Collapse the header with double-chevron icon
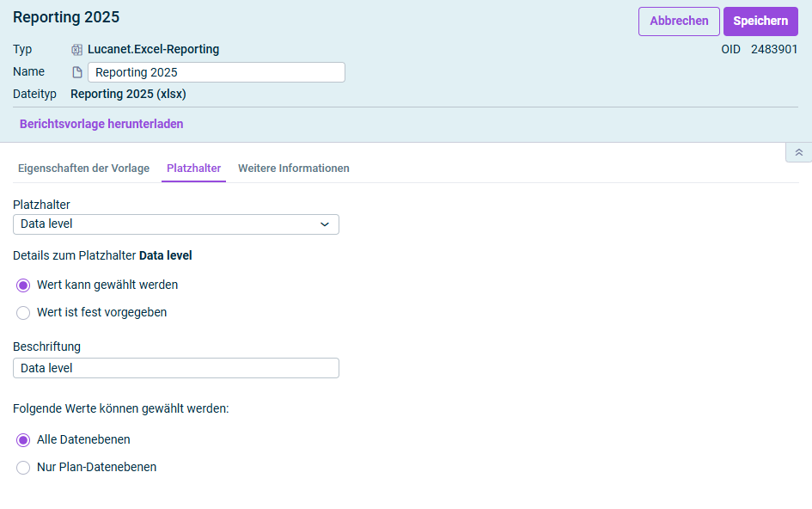812x509 pixels. (798, 152)
